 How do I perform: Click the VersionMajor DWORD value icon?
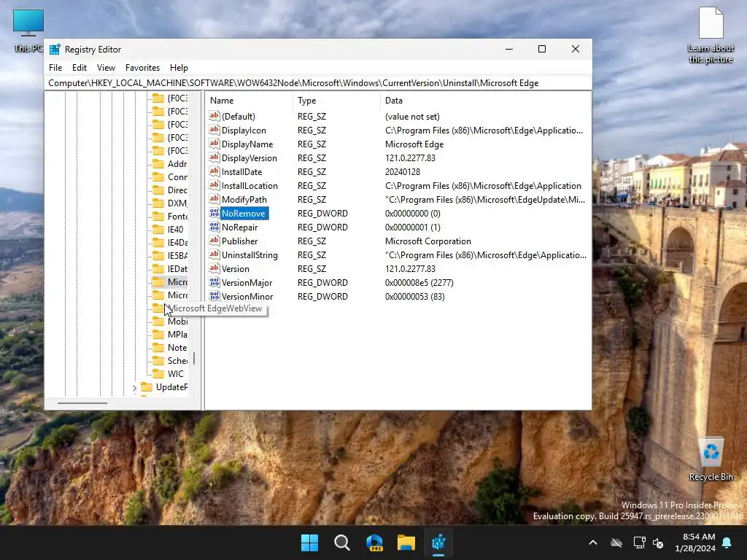pyautogui.click(x=214, y=282)
